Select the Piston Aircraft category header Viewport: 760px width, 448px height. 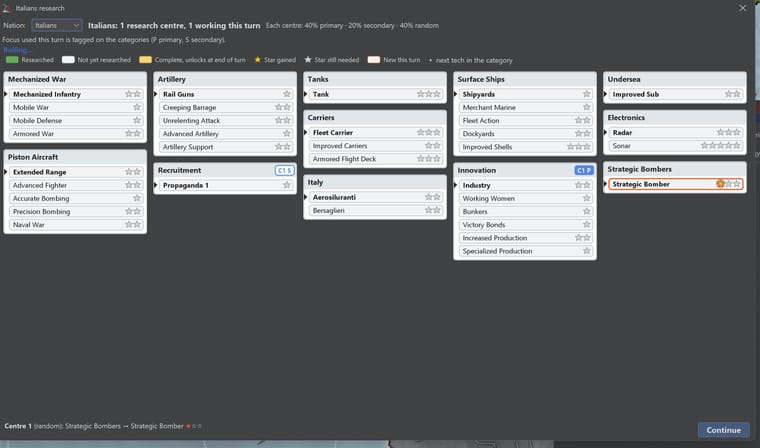tap(75, 157)
